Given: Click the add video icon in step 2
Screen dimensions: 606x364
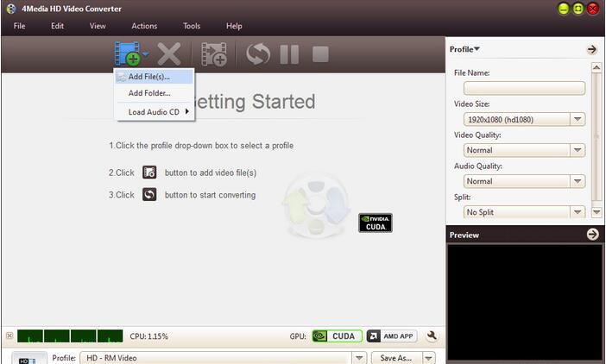Looking at the screenshot, I should click(x=149, y=173).
